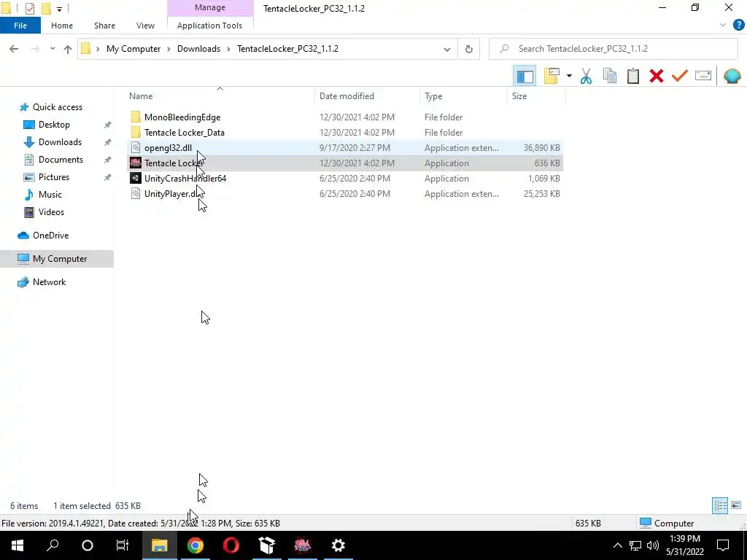This screenshot has width=747, height=560.
Task: Open Network in the navigation pane
Action: click(x=50, y=282)
